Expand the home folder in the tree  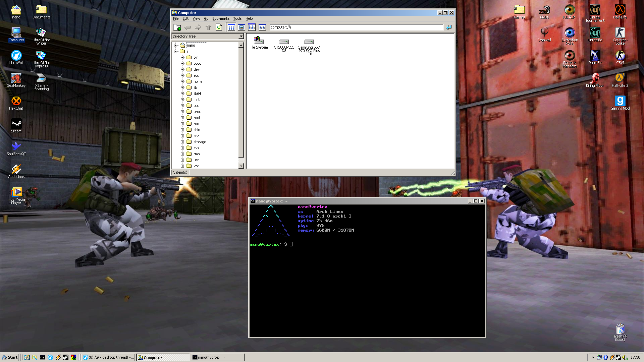click(182, 81)
